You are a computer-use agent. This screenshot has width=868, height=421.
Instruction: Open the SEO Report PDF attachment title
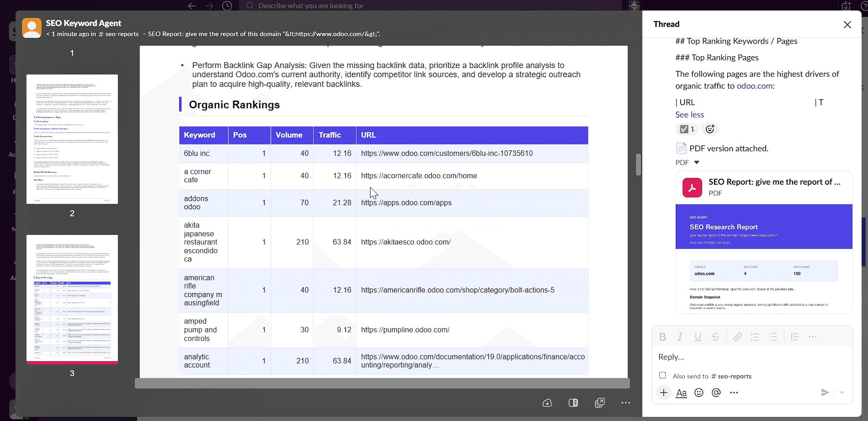click(774, 182)
